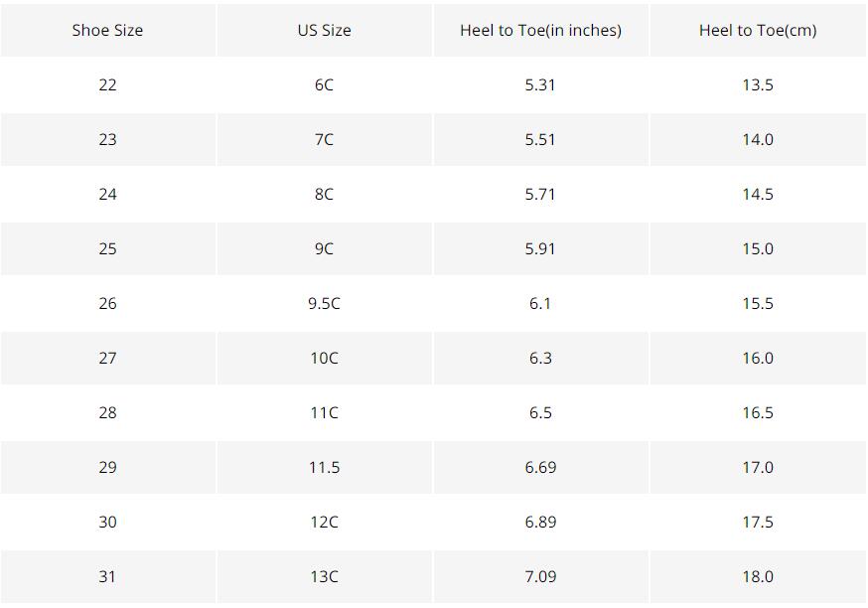Screen dimensions: 868x608
Task: Select the 6C US size cell
Action: click(324, 84)
